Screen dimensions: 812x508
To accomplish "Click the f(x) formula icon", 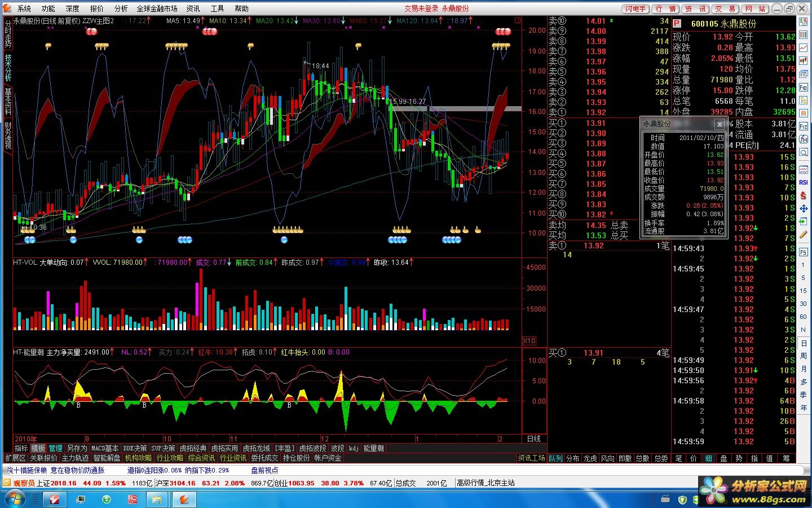I will 803,139.
